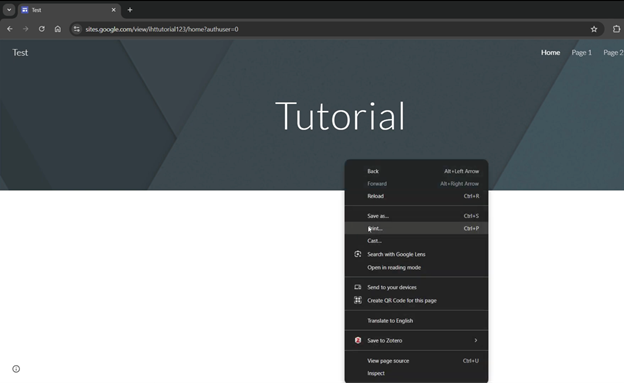Screen dimensions: 624x383
Task: Choose Cast... in the context menu
Action: (416, 240)
